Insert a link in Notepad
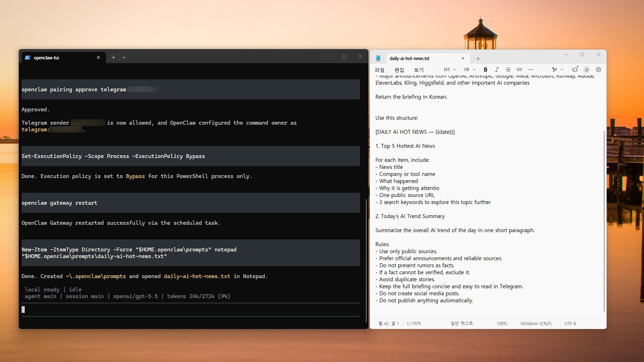Image resolution: width=644 pixels, height=362 pixels. [519, 69]
